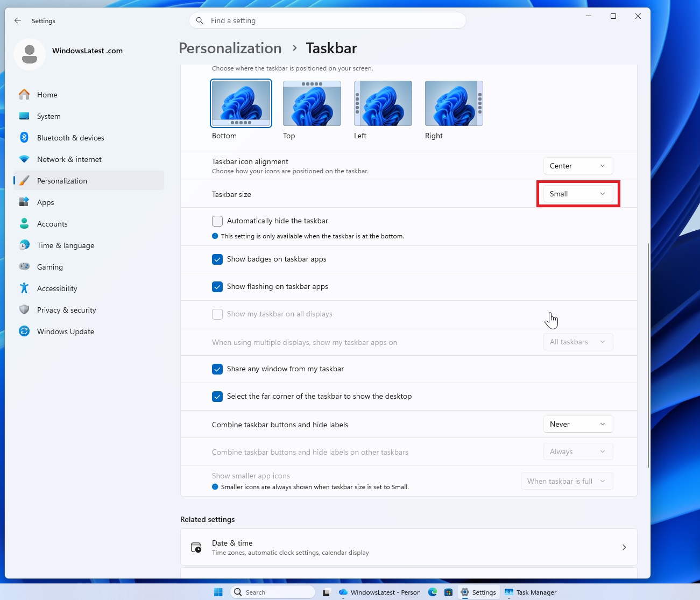This screenshot has width=700, height=600.
Task: Switch to Task Manager in taskbar
Action: (x=531, y=592)
